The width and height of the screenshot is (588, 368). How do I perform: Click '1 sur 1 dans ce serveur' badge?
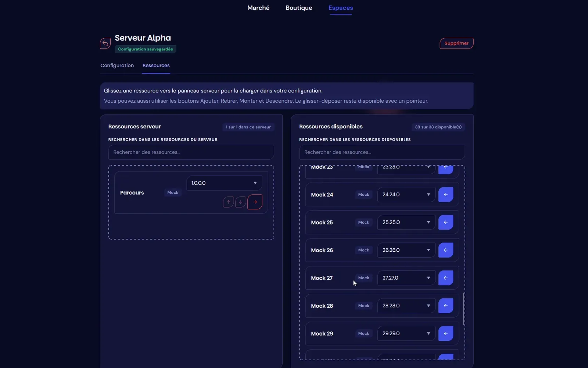click(x=248, y=127)
